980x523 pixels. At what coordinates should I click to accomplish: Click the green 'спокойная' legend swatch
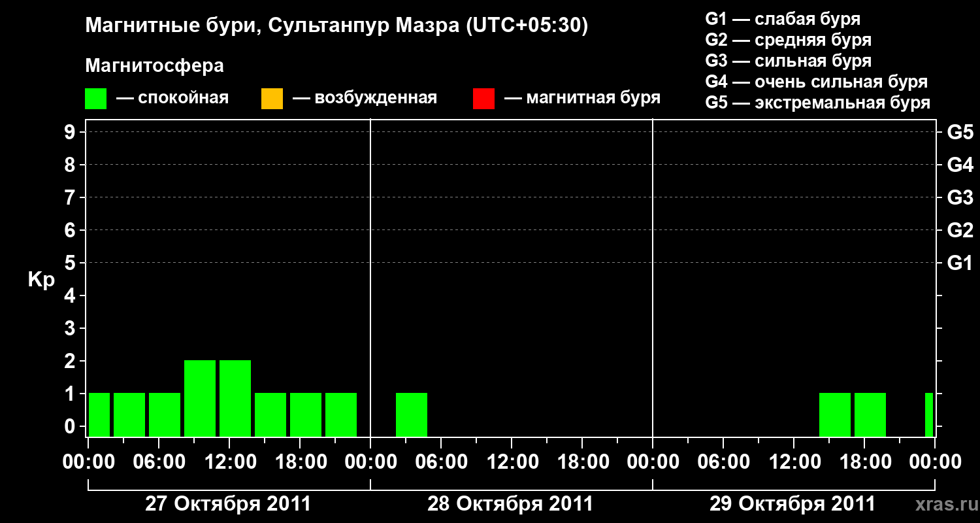point(95,99)
